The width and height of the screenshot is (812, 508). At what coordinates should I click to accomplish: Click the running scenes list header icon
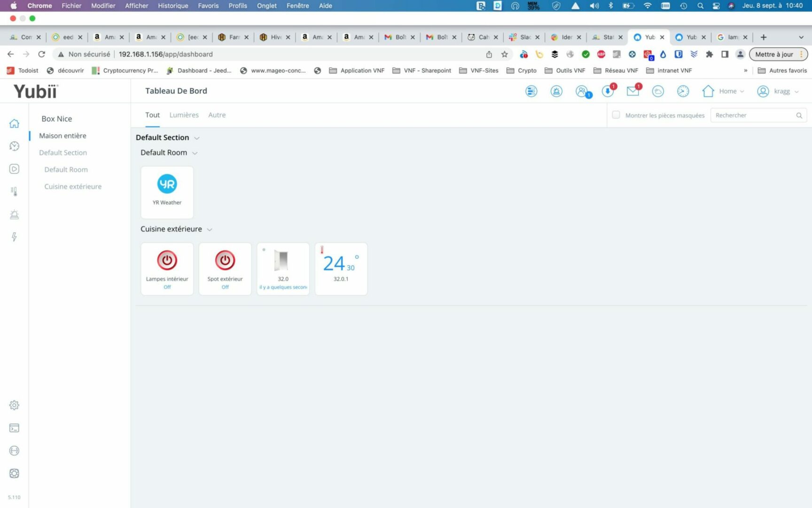click(x=531, y=91)
